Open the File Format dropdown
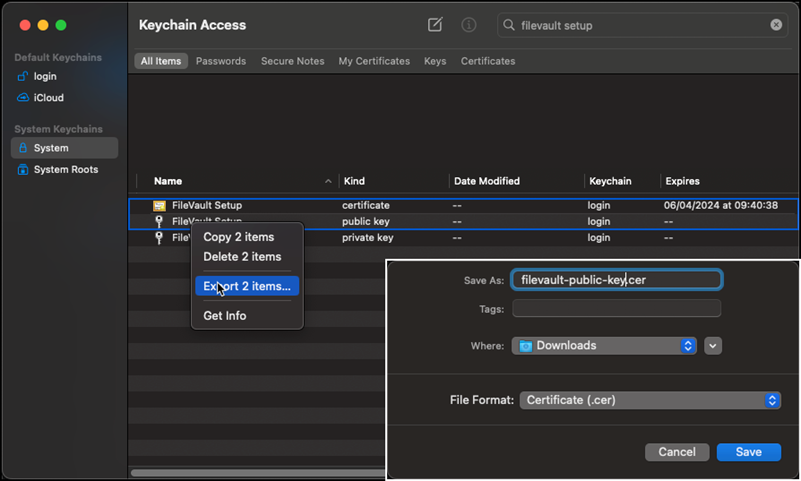The height and width of the screenshot is (481, 801). 649,400
